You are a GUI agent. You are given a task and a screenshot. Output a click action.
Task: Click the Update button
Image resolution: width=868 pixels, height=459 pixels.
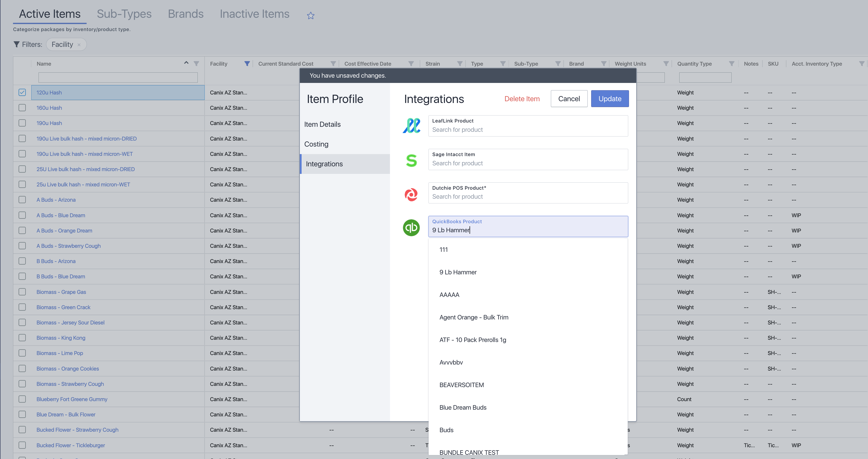coord(610,98)
